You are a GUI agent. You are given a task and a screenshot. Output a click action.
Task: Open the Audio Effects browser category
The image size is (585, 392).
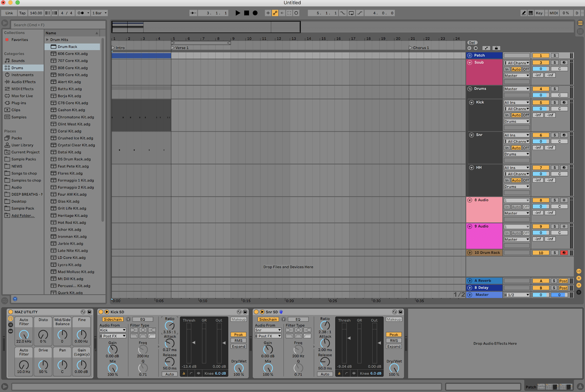(x=23, y=82)
